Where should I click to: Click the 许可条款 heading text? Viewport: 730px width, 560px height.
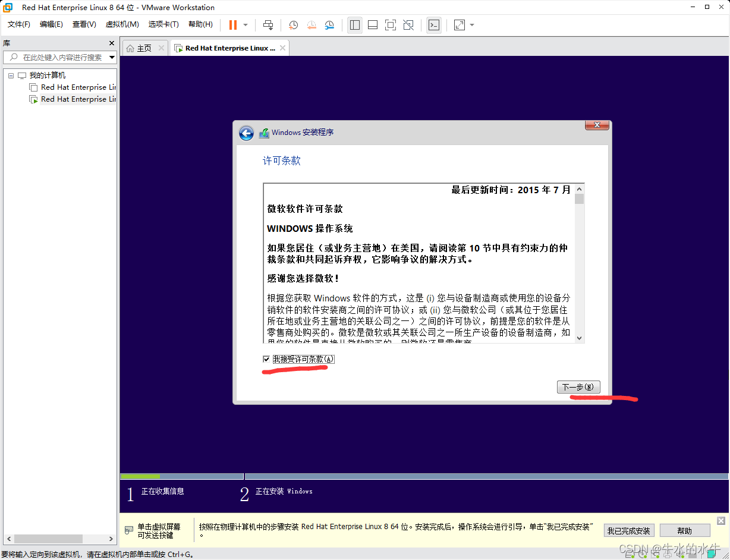[x=282, y=161]
